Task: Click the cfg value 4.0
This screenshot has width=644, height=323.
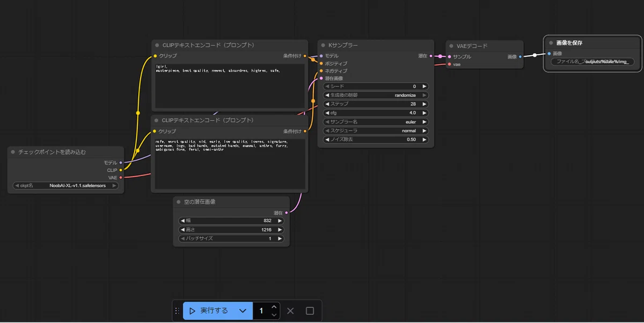Action: pos(413,113)
